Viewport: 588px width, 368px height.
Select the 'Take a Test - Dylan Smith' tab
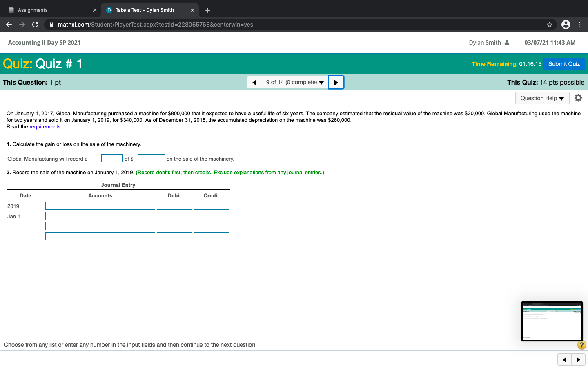(145, 10)
